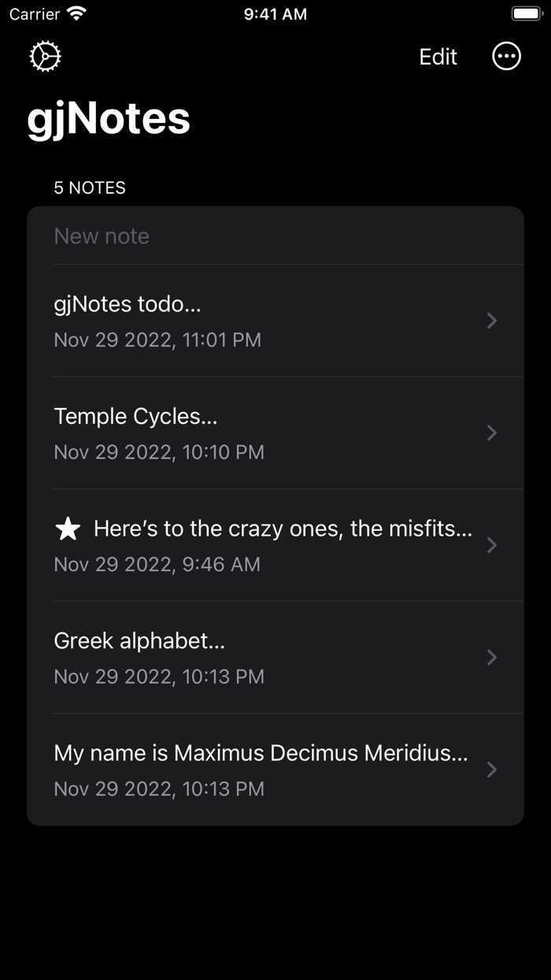551x980 pixels.
Task: Tap the 5 NOTES section header
Action: tap(89, 187)
